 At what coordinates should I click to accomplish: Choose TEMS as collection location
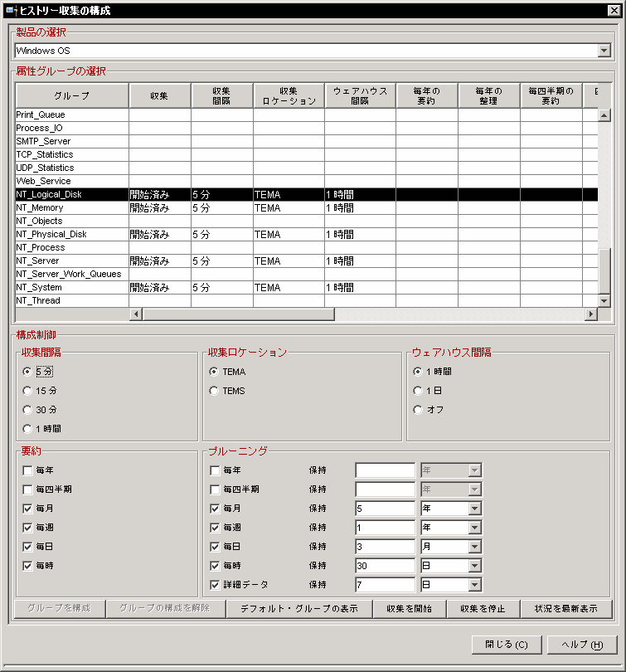pos(215,391)
